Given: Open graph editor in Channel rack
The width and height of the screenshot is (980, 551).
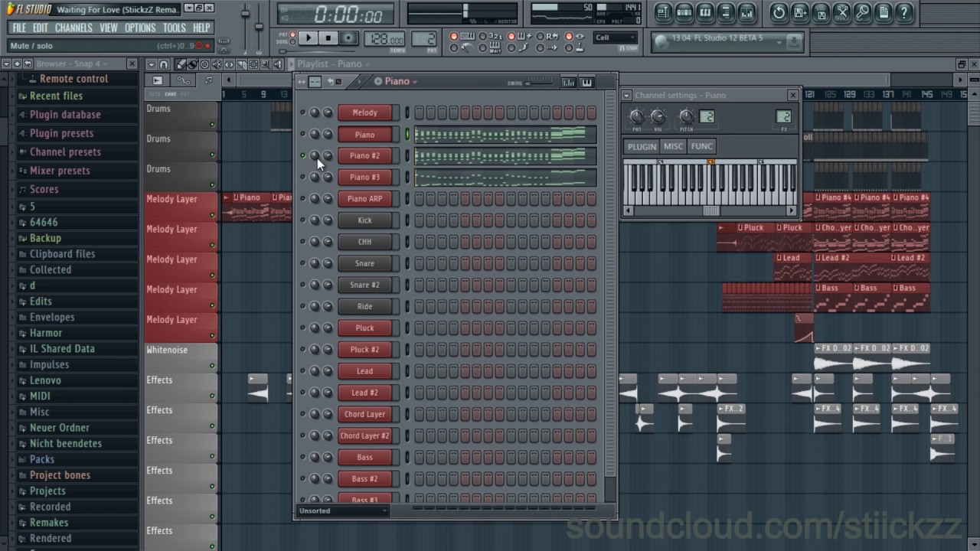Looking at the screenshot, I should tap(568, 82).
